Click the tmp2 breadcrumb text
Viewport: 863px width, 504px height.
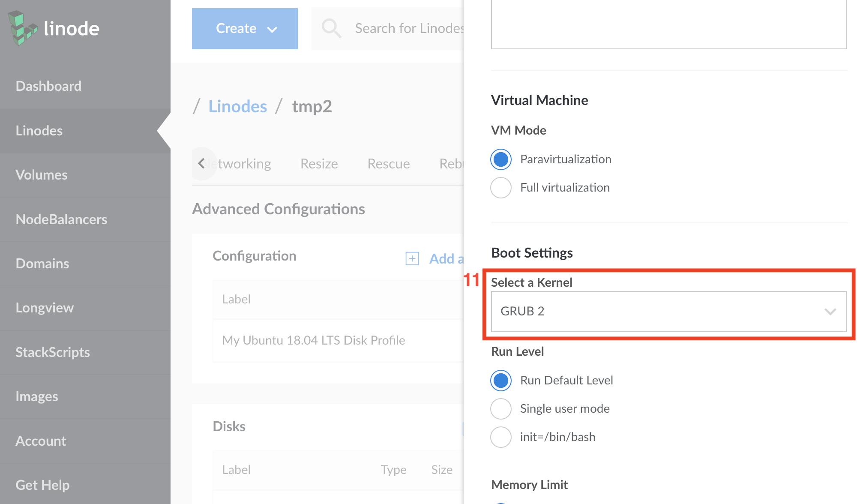(x=312, y=106)
